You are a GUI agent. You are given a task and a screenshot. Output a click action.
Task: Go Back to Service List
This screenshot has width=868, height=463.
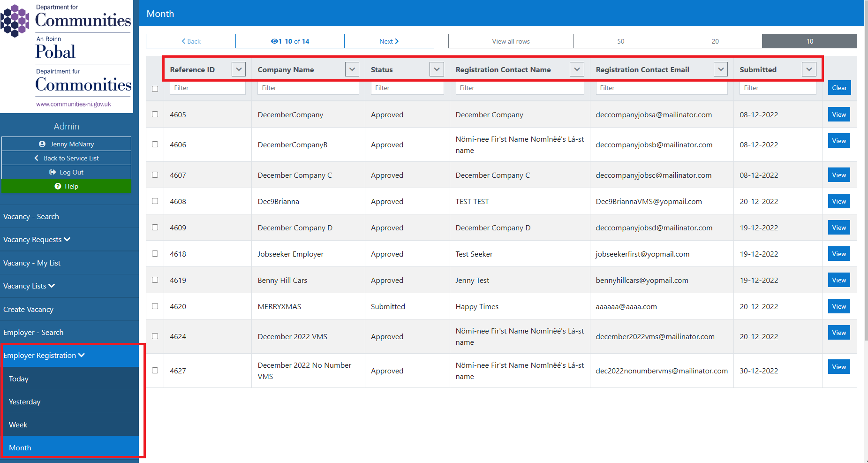point(66,158)
